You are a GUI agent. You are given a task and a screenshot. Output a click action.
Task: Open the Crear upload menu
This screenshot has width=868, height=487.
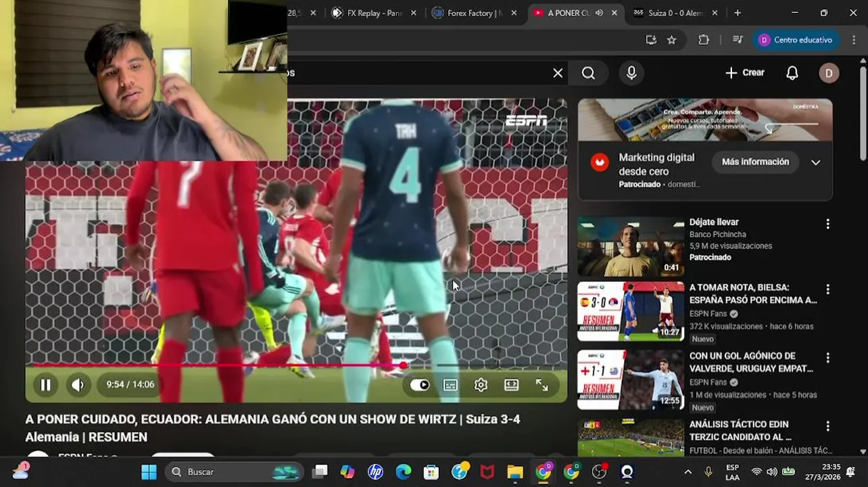pos(744,73)
